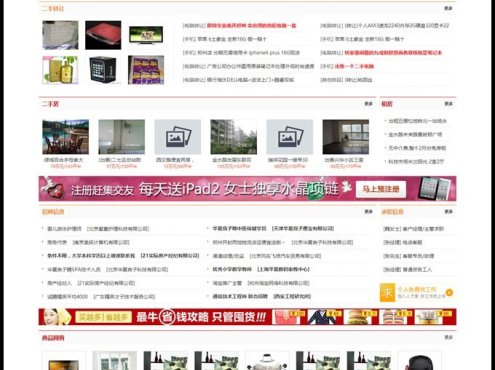
Task: Click the 最牛省钱攻略 red banner
Action: [x=247, y=317]
